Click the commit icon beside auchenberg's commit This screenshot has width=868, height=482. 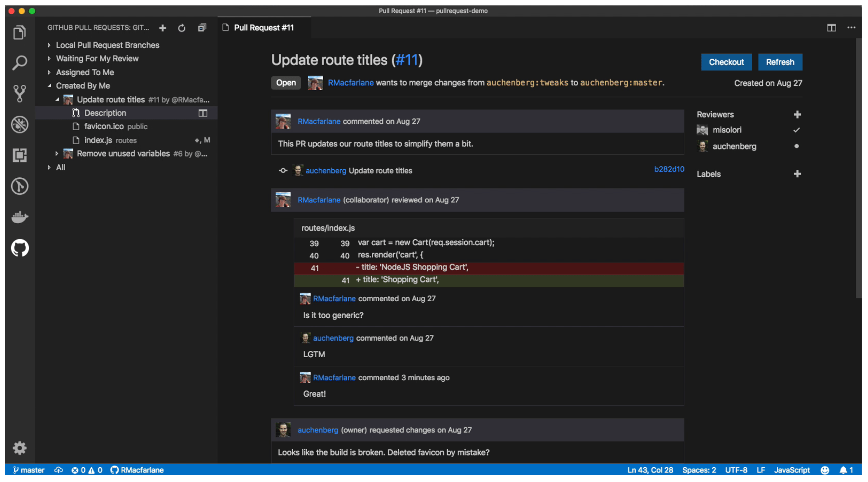tap(283, 171)
